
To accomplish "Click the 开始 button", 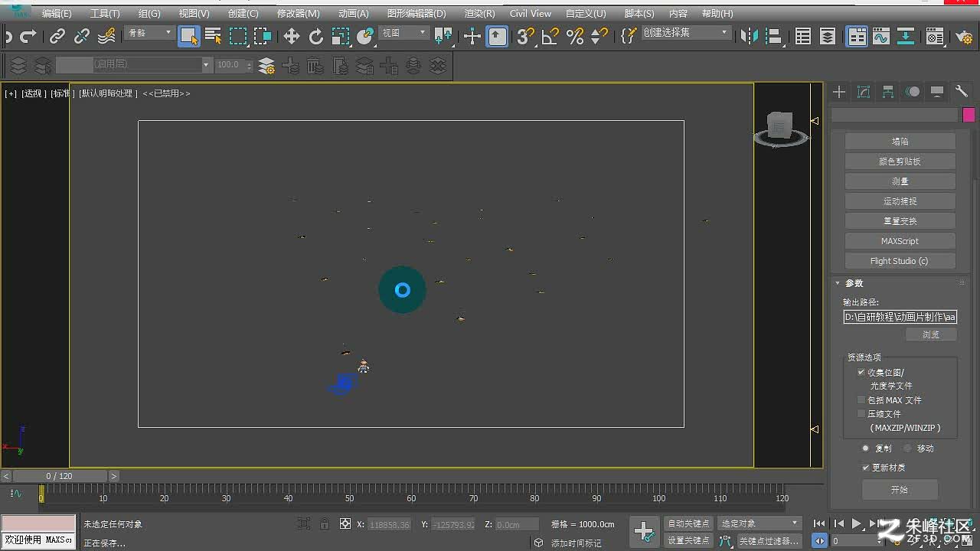I will pos(900,490).
